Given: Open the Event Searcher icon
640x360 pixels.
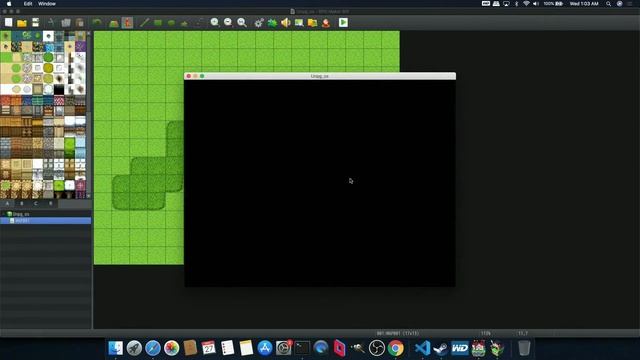Looking at the screenshot, I should tap(299, 22).
